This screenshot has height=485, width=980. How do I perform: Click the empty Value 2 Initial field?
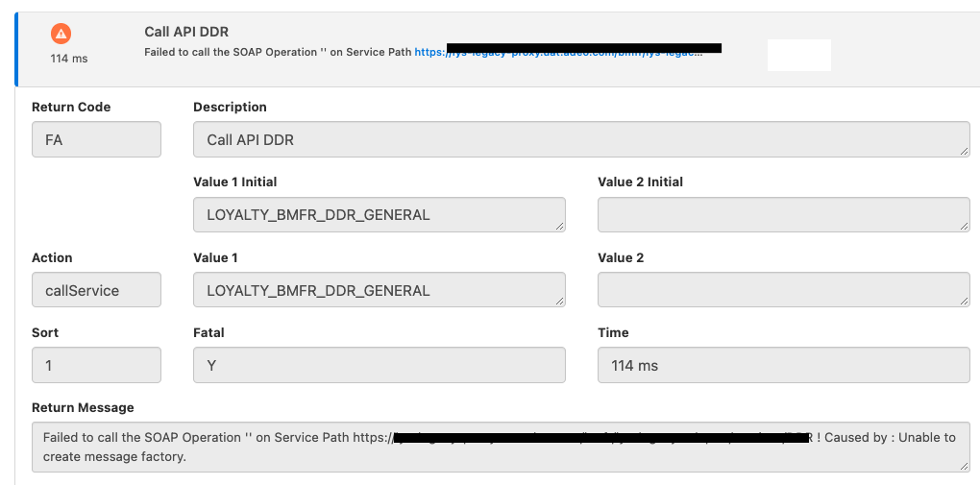pos(784,215)
